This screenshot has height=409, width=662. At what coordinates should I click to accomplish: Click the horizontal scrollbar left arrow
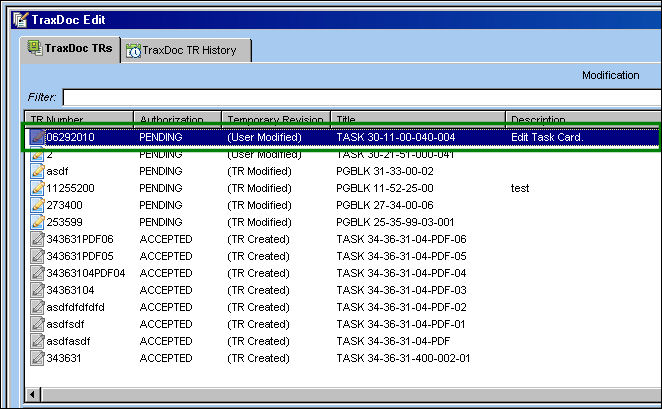(32, 395)
